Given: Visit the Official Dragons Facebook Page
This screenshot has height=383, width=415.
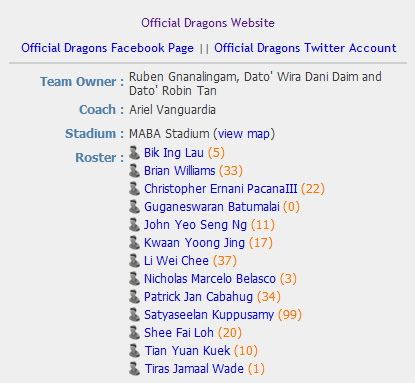Looking at the screenshot, I should click(107, 48).
